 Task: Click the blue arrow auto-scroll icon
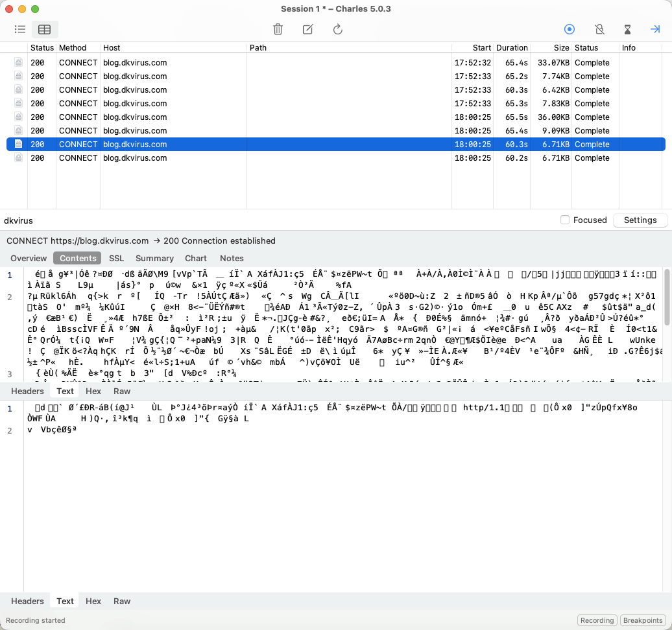pyautogui.click(x=655, y=29)
